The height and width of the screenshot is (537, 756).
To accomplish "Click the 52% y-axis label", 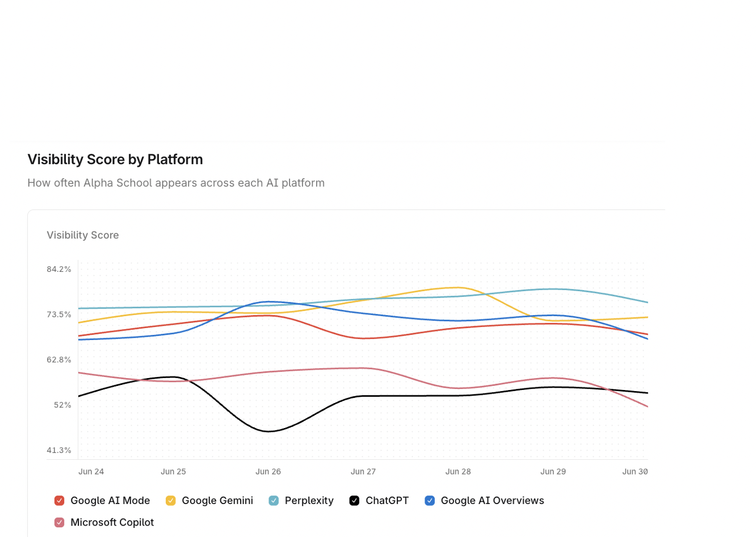I will click(x=62, y=405).
